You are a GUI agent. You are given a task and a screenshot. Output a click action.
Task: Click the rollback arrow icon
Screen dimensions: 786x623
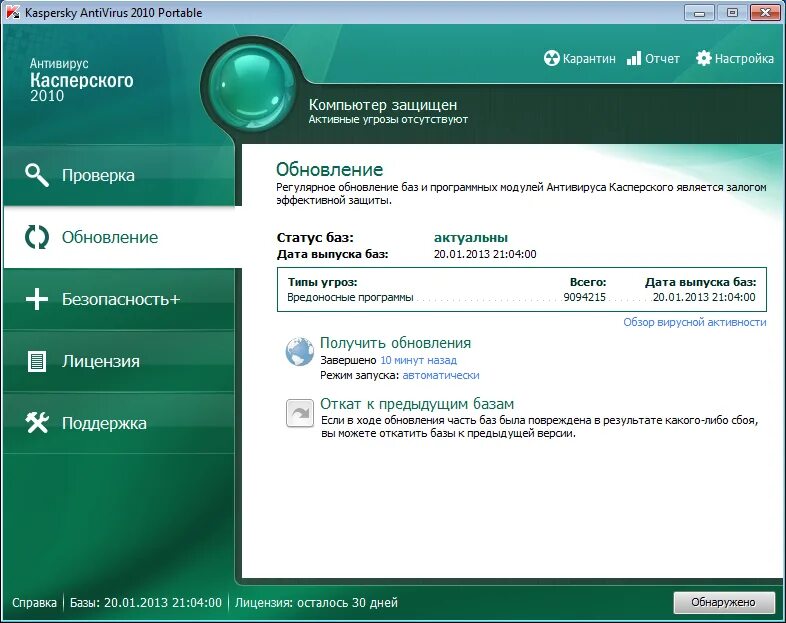[x=300, y=413]
